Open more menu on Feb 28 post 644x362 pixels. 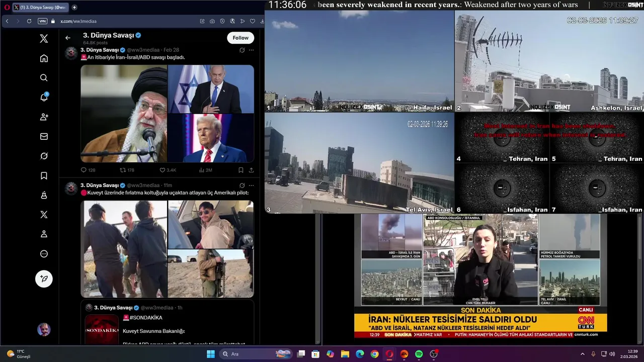point(251,50)
